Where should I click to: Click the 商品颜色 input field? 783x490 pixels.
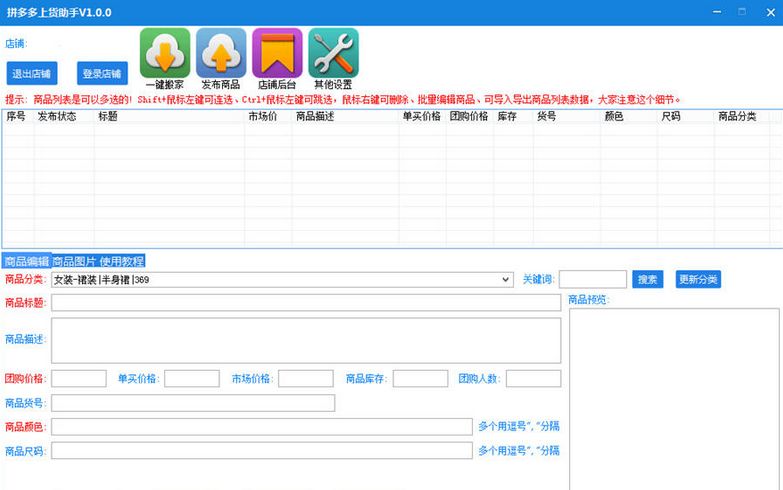pos(261,427)
